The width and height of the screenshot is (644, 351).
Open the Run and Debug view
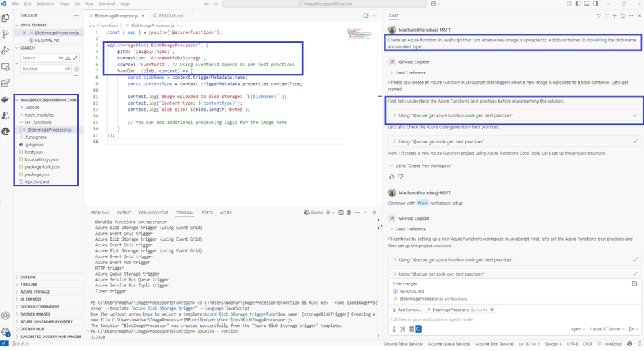point(5,50)
